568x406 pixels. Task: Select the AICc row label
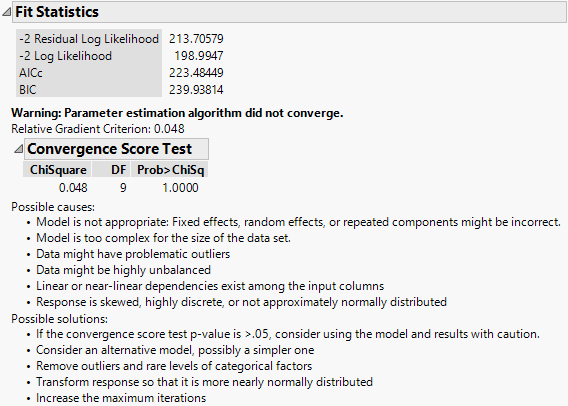[x=31, y=73]
